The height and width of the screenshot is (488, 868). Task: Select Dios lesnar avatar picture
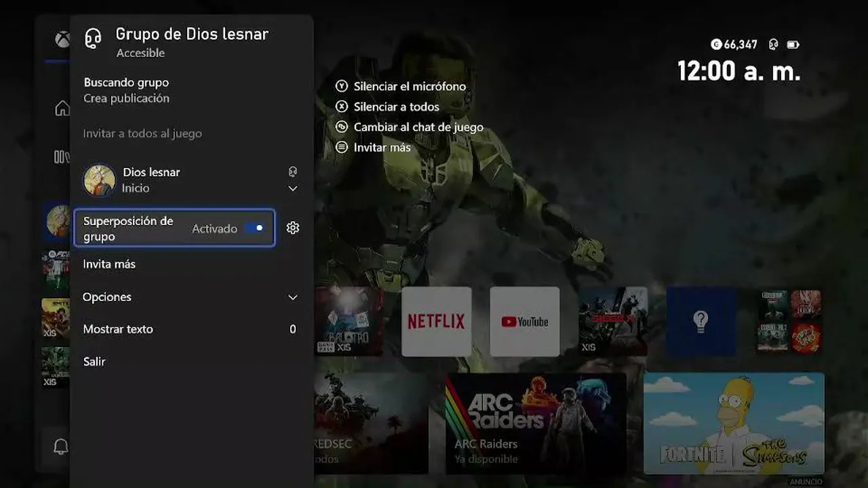pos(99,180)
